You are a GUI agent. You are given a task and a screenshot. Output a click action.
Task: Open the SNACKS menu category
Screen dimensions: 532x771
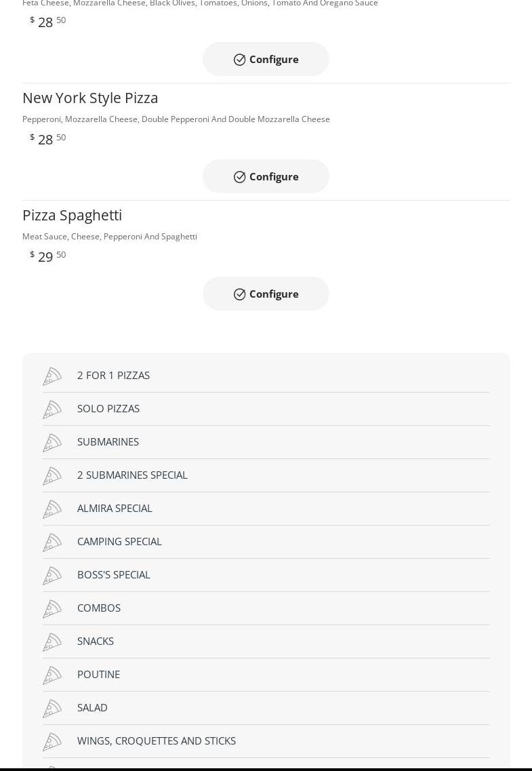(x=96, y=641)
